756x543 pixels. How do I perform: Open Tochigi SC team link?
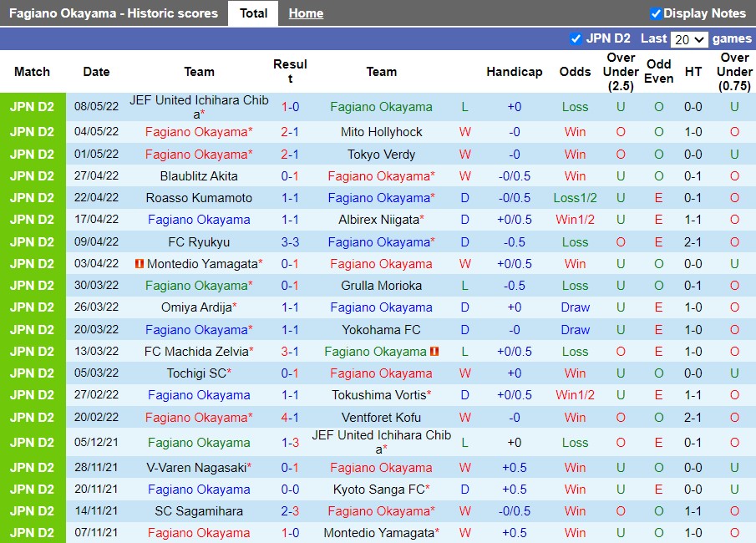(196, 373)
